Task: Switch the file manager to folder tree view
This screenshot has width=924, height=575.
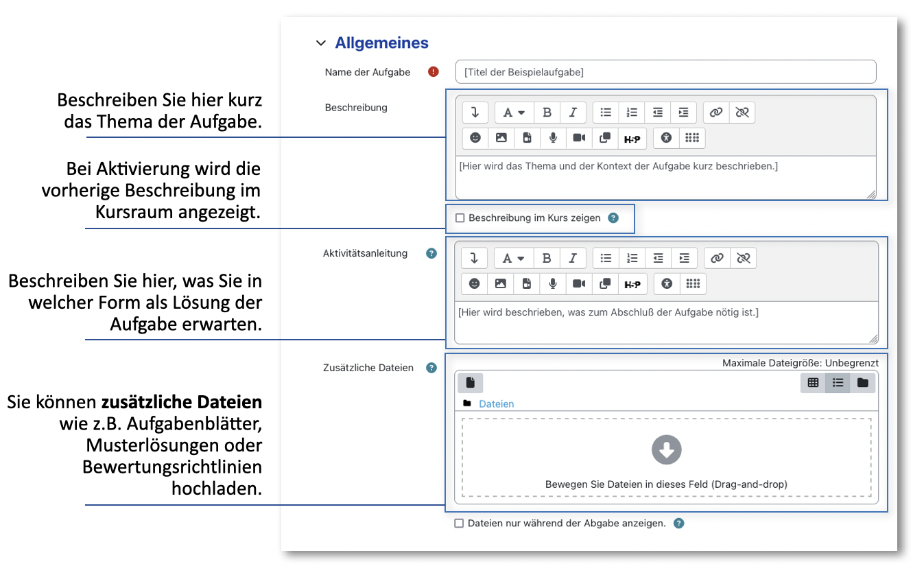Action: (x=862, y=383)
